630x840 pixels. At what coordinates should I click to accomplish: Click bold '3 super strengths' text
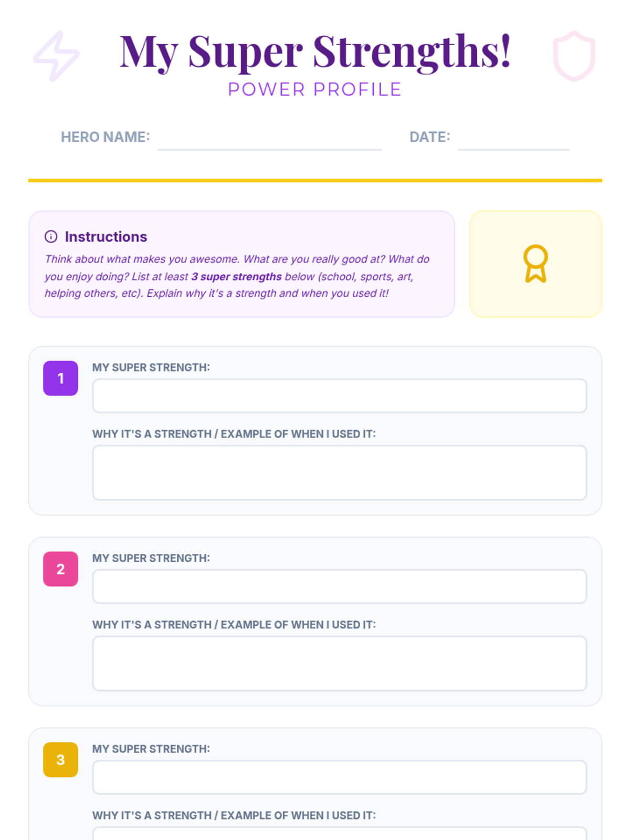(236, 277)
